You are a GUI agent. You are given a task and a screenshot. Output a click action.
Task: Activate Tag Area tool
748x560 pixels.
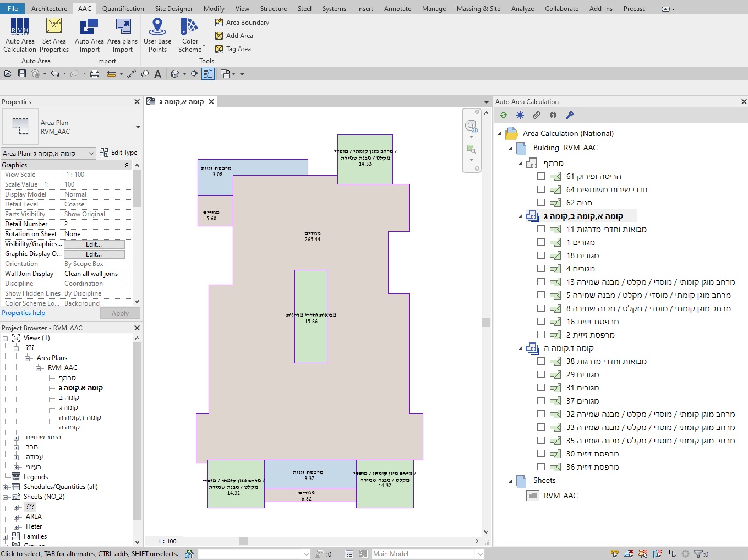233,49
